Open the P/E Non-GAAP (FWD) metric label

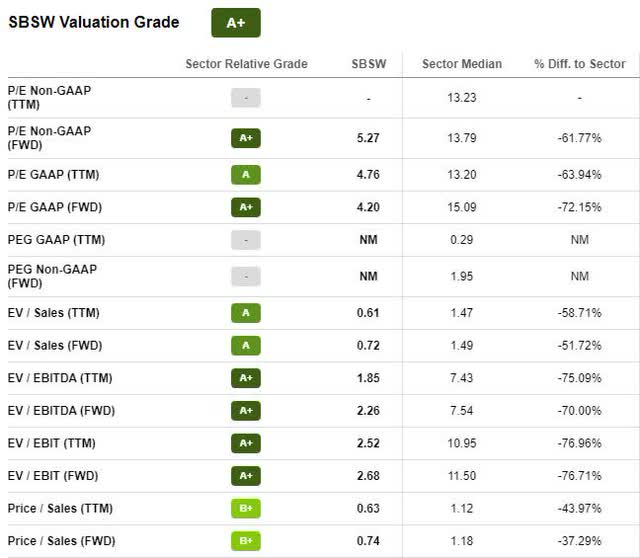[49, 138]
